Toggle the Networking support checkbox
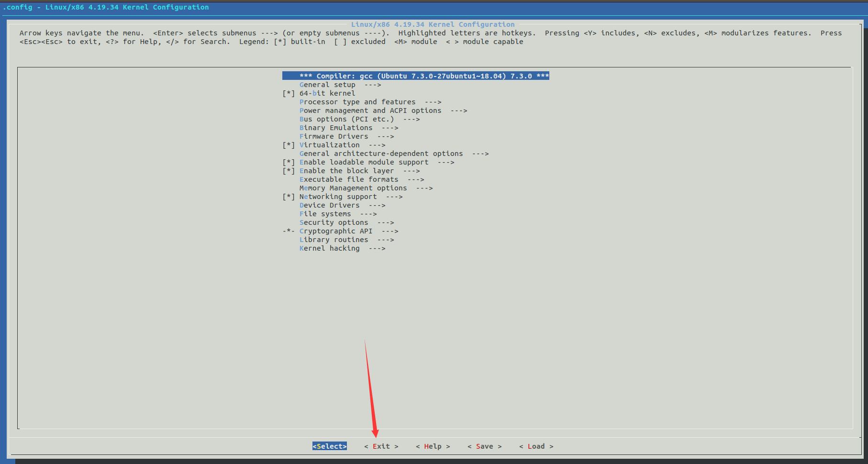Screen dimensions: 868x464 [289, 197]
